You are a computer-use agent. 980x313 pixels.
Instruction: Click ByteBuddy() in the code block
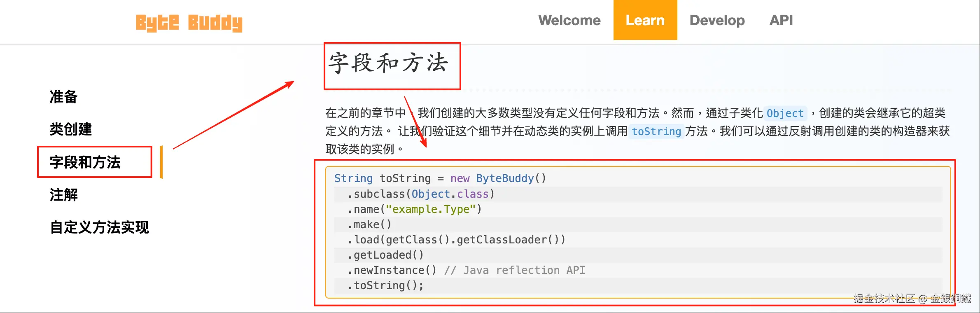[511, 178]
